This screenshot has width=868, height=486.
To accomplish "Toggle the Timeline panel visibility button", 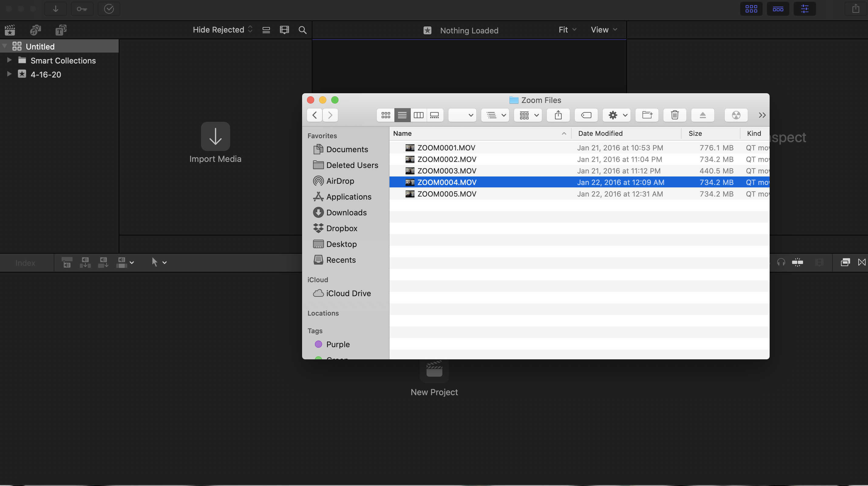I will tap(778, 9).
